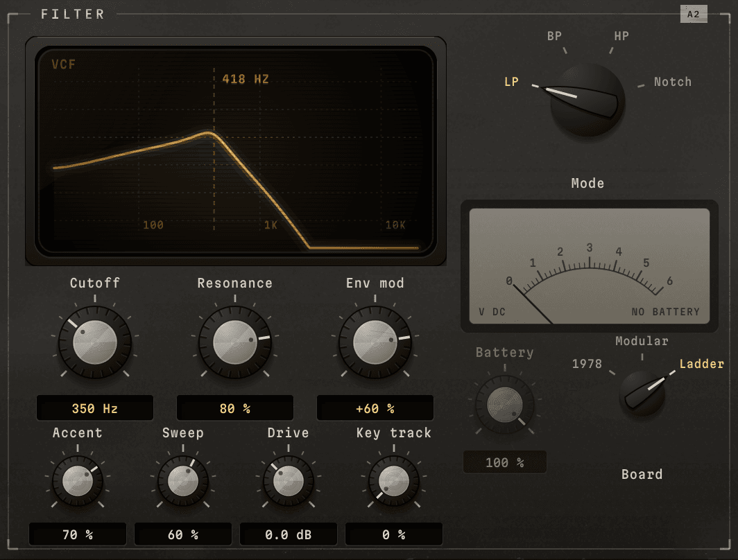The image size is (738, 560).
Task: Click the Resonance knob
Action: point(235,342)
